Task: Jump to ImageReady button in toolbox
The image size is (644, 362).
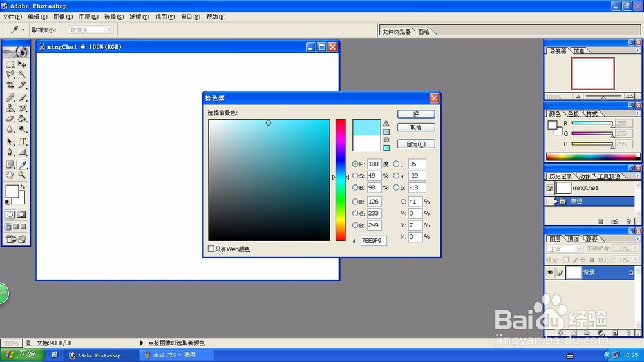Action: [16, 239]
